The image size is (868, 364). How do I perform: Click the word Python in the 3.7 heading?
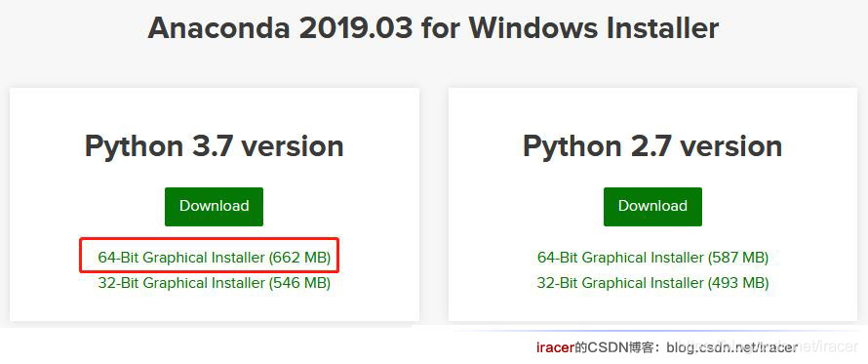tap(135, 147)
